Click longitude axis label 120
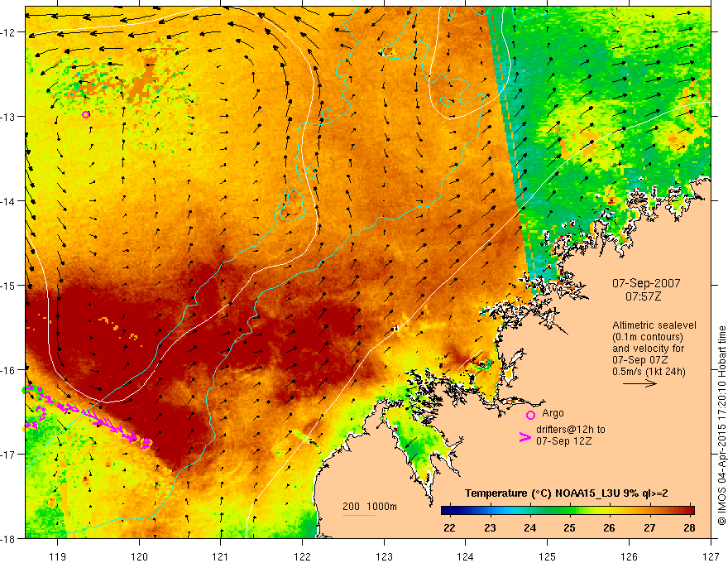 click(x=139, y=556)
